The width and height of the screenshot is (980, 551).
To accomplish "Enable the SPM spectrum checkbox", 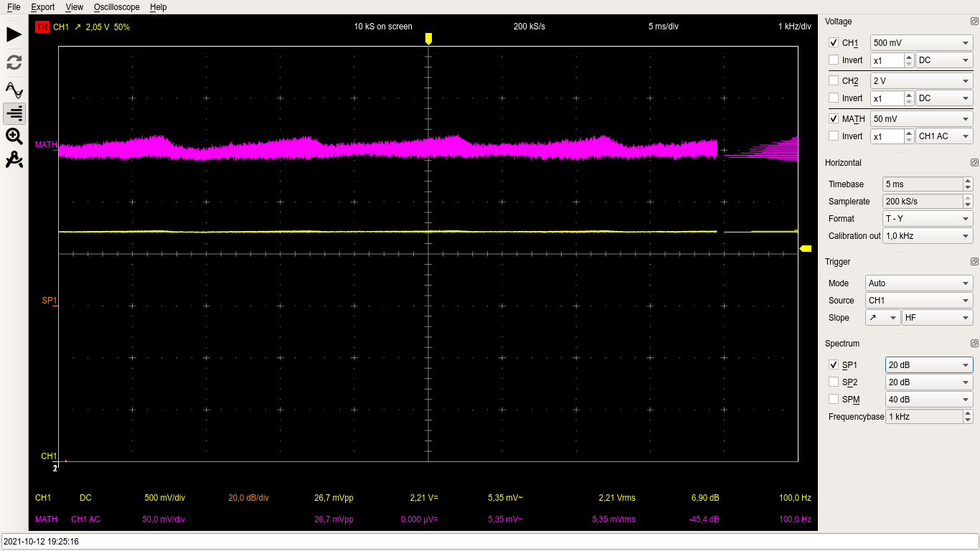I will point(833,400).
